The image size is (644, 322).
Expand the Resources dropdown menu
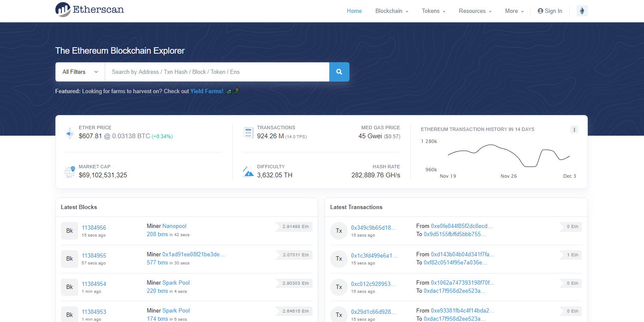click(475, 11)
